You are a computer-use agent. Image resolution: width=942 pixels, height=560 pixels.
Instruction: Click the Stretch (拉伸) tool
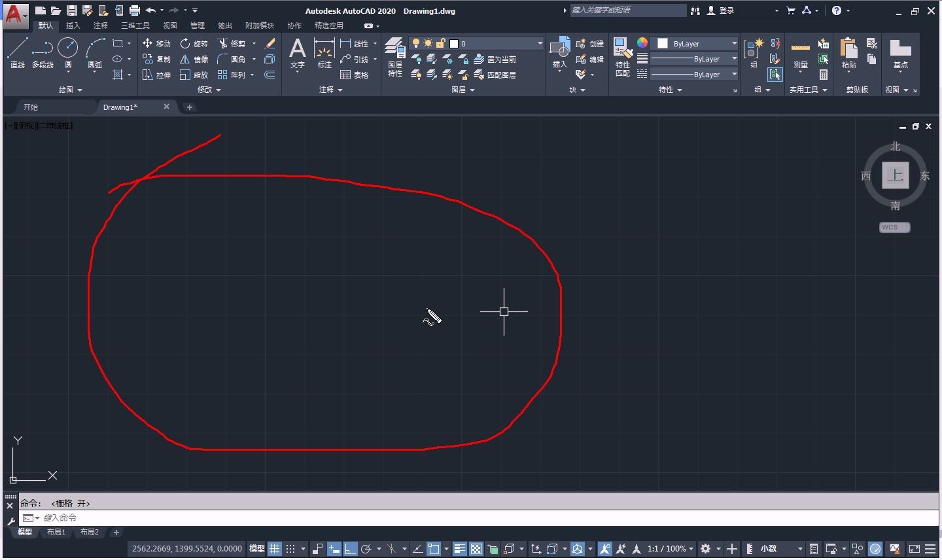(156, 75)
